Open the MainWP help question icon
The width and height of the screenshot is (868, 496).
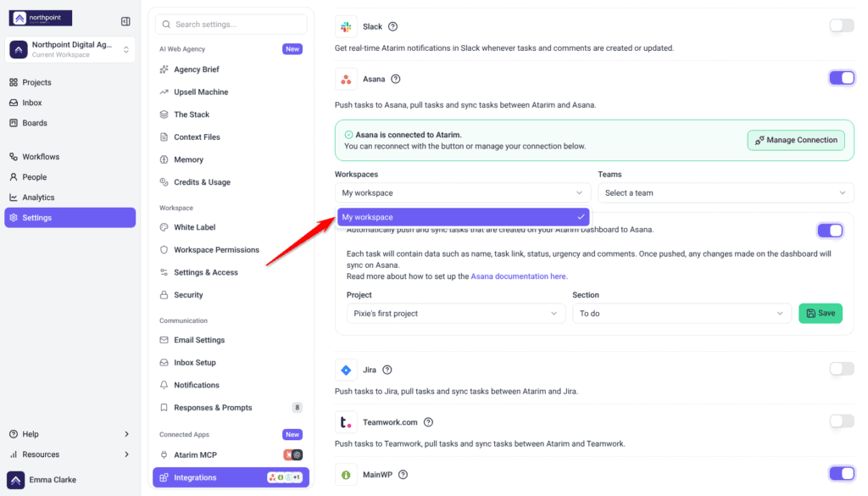click(403, 475)
